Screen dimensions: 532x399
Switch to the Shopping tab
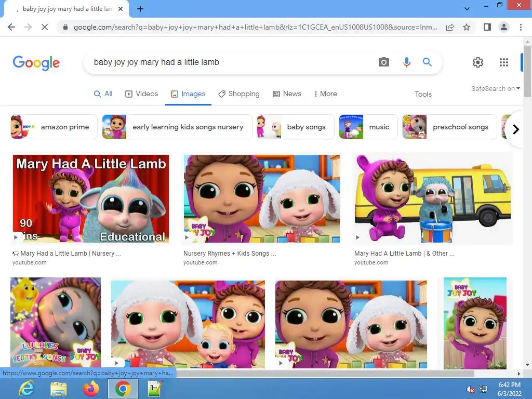pyautogui.click(x=239, y=94)
